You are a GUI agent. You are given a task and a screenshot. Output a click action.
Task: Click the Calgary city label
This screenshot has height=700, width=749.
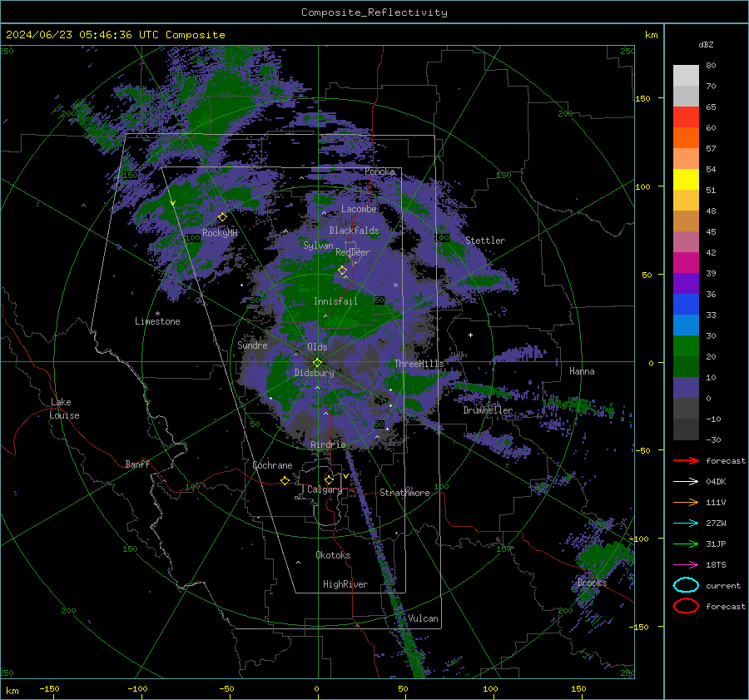click(x=325, y=489)
